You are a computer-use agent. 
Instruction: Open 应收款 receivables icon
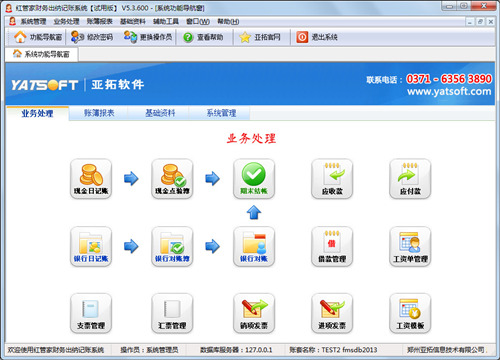pyautogui.click(x=332, y=179)
